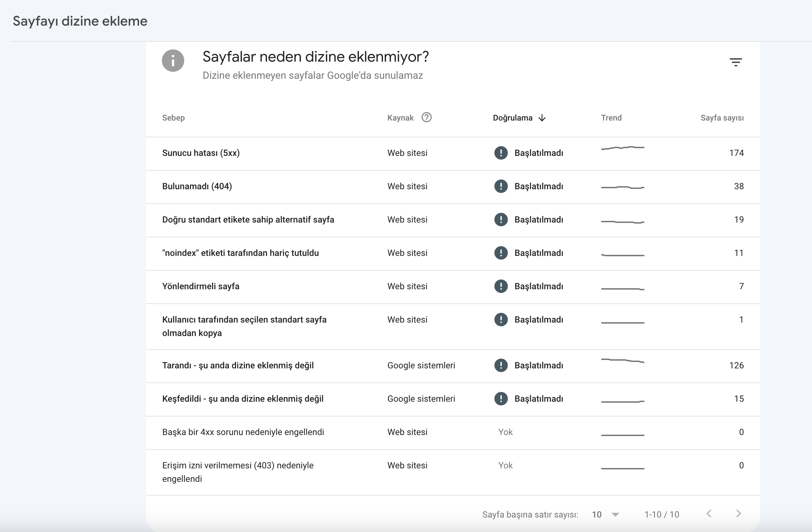Click the Trend column header
The width and height of the screenshot is (812, 532).
click(611, 118)
